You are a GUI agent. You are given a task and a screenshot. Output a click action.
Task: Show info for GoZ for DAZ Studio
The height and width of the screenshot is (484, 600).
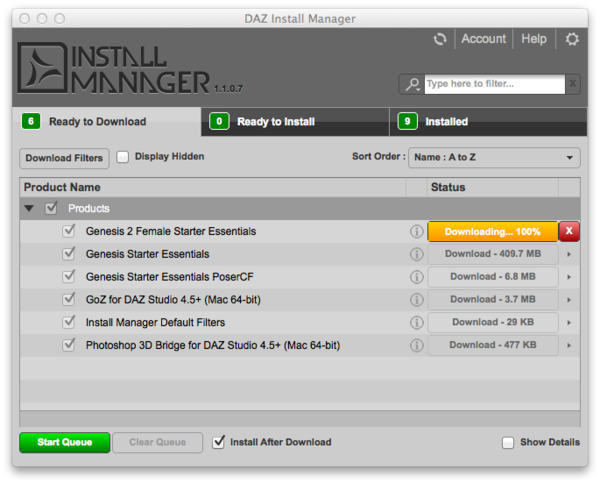[x=416, y=300]
